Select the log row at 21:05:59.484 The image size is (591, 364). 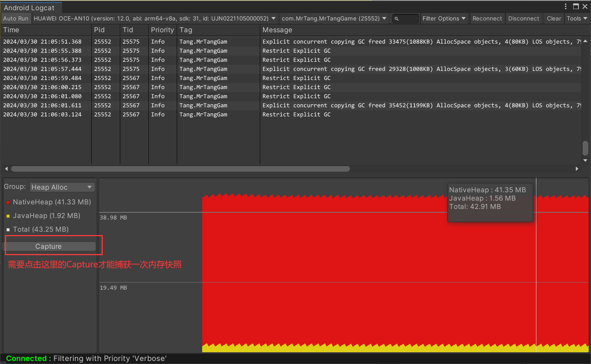click(291, 78)
